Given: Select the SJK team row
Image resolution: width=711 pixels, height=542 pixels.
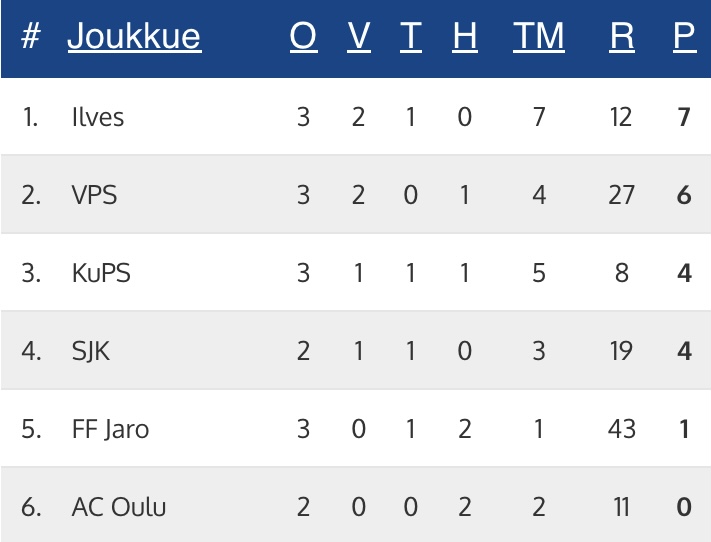Looking at the screenshot, I should [91, 351].
